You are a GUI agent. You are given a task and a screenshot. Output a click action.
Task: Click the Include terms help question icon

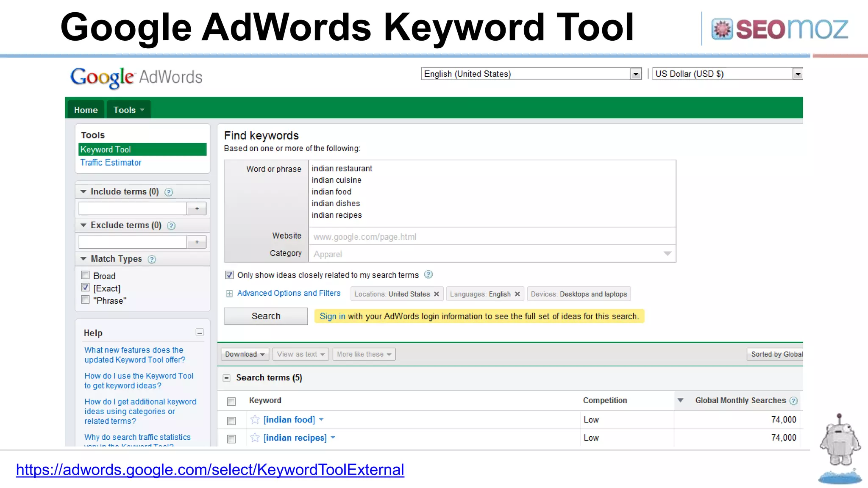168,192
